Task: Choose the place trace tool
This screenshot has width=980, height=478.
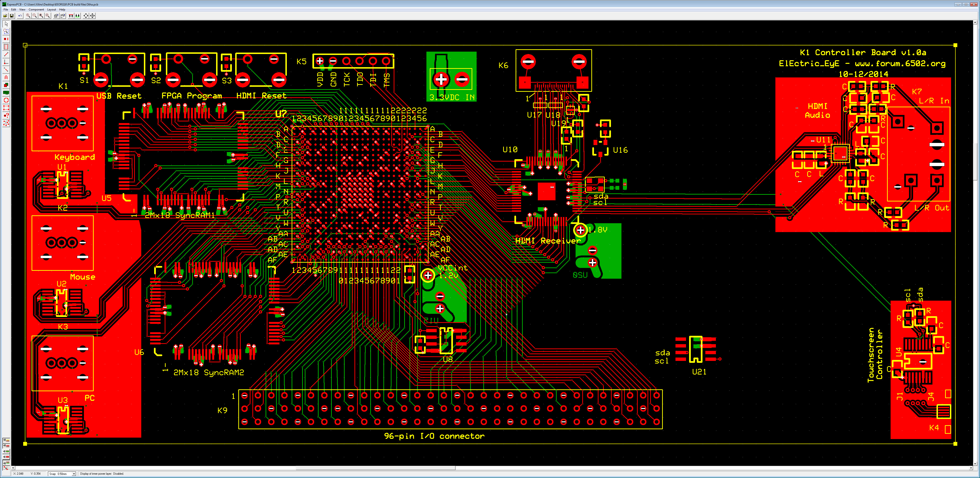Action: pyautogui.click(x=6, y=54)
